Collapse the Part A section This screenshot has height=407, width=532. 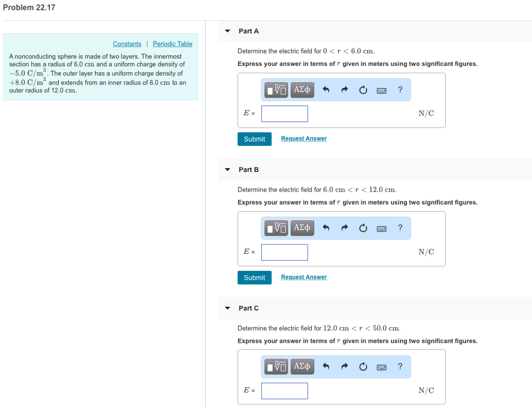coord(228,31)
